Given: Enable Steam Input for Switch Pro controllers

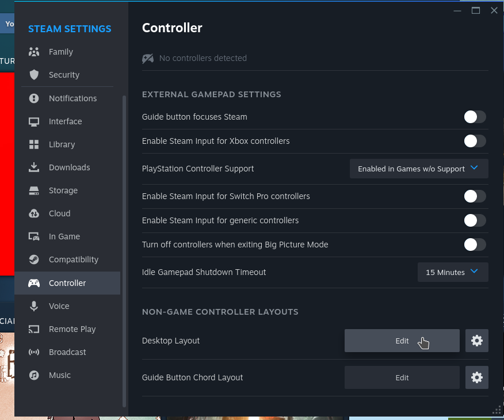Looking at the screenshot, I should click(475, 196).
